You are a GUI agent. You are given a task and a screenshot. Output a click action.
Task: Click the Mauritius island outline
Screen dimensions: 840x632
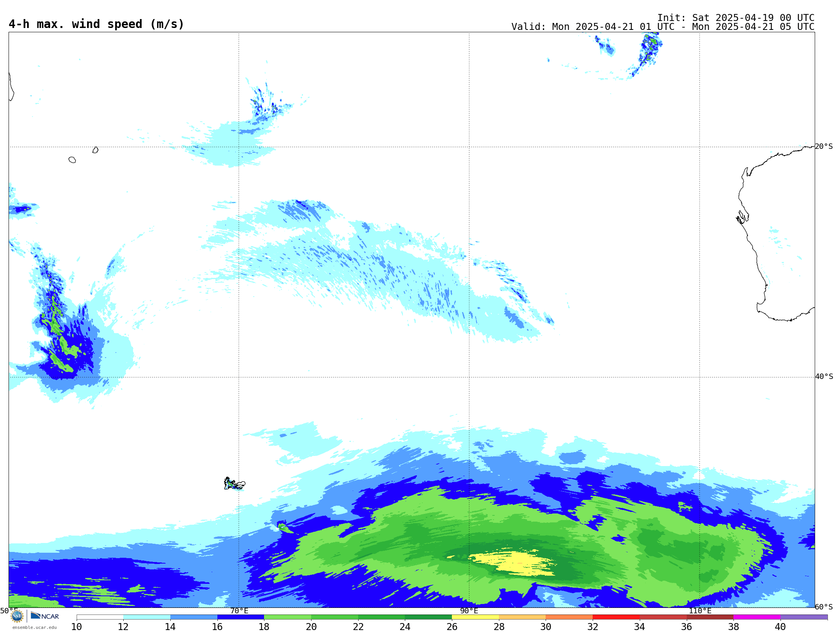pyautogui.click(x=95, y=150)
